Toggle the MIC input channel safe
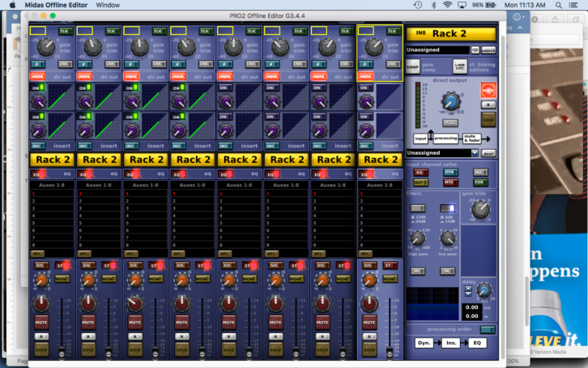The image size is (588, 368). coord(480,173)
